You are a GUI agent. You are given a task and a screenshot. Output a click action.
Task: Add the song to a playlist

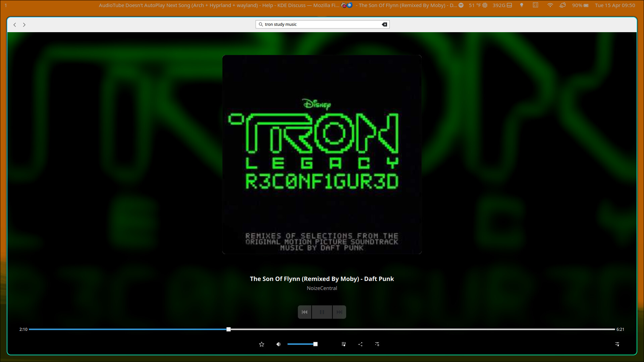377,344
